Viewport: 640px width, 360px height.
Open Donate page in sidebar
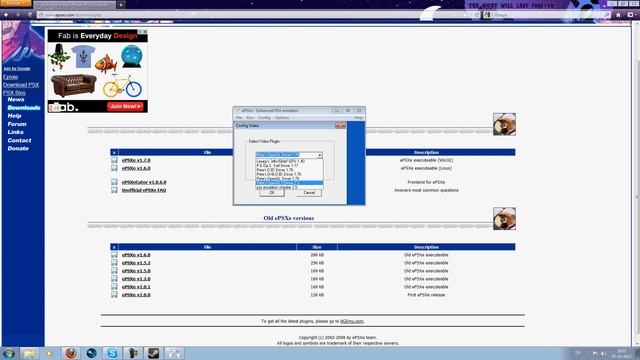coord(18,149)
